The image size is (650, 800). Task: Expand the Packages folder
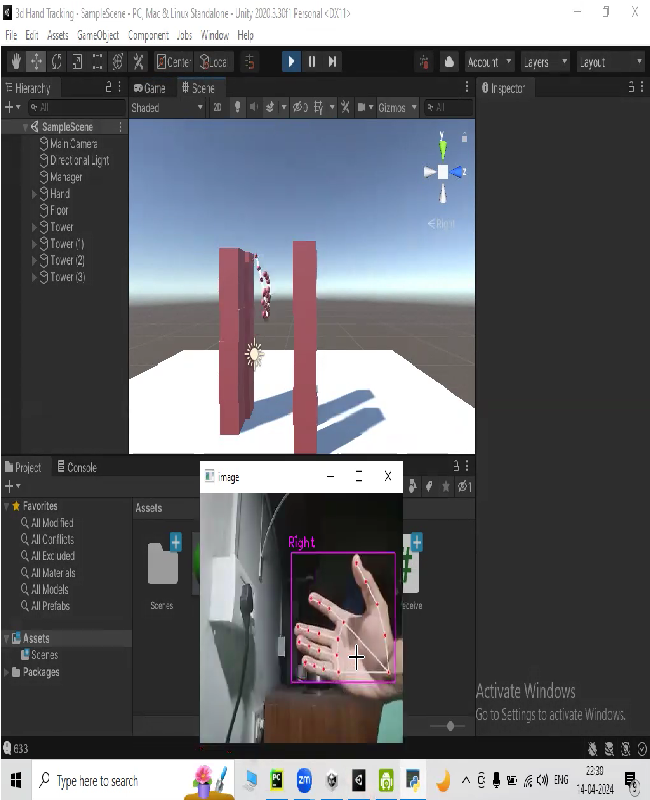tap(7, 672)
